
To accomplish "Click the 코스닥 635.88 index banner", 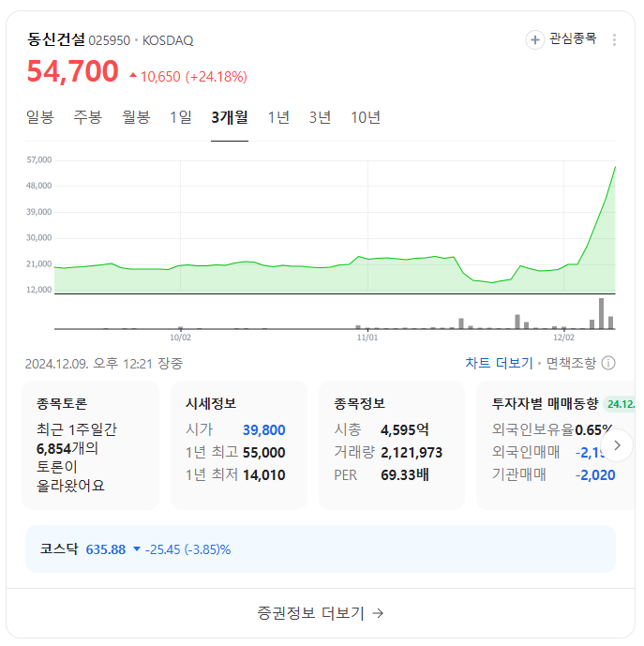I will (321, 549).
